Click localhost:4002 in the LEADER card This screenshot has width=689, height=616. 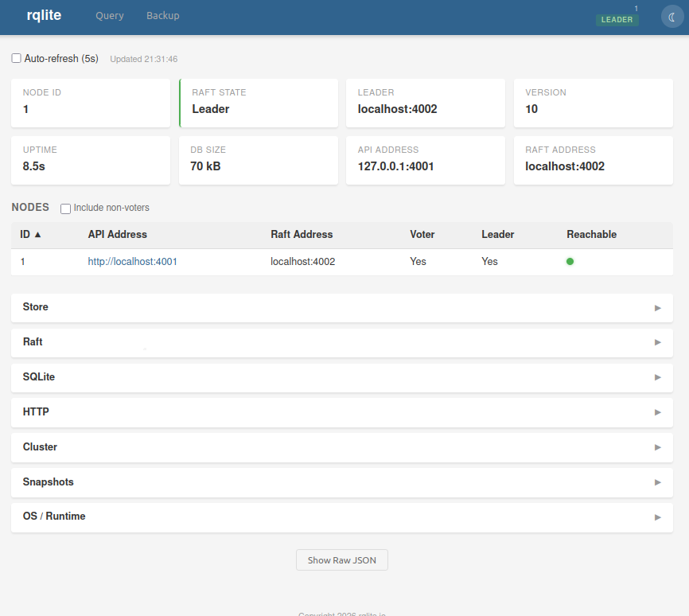397,109
